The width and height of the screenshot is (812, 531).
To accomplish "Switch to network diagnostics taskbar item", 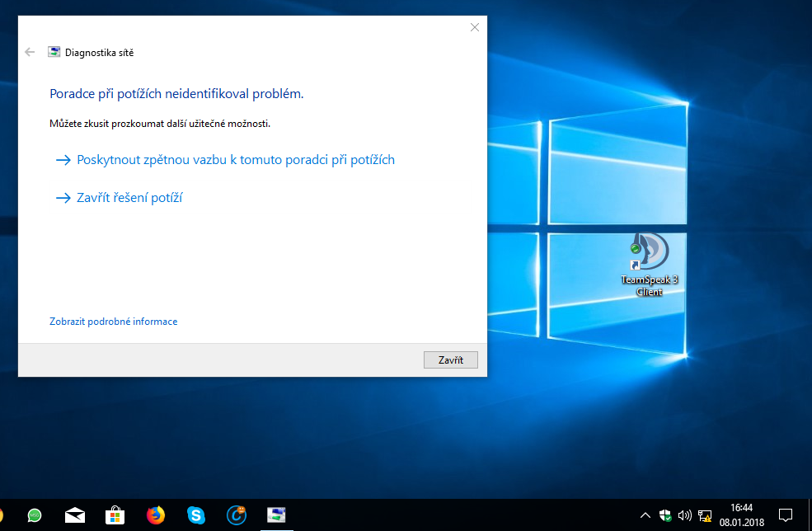I will point(276,515).
